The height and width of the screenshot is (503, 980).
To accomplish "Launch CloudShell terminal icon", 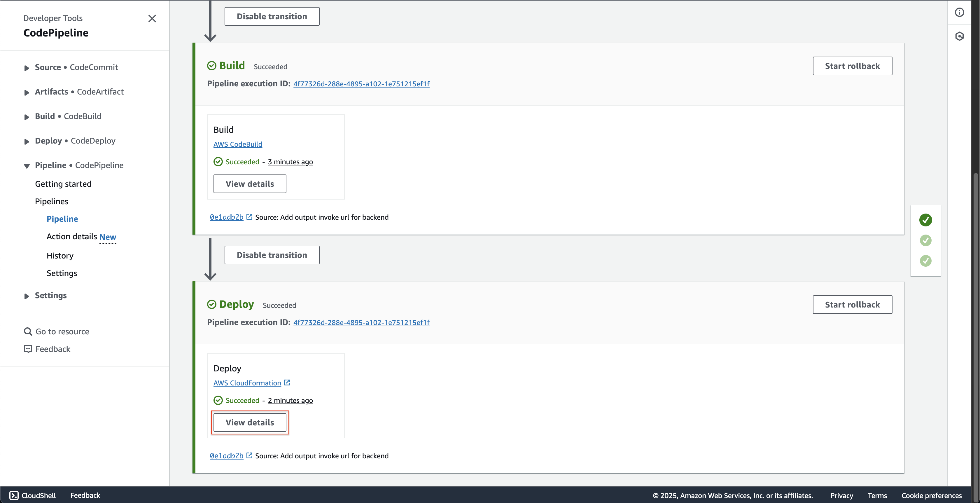I will pos(14,495).
